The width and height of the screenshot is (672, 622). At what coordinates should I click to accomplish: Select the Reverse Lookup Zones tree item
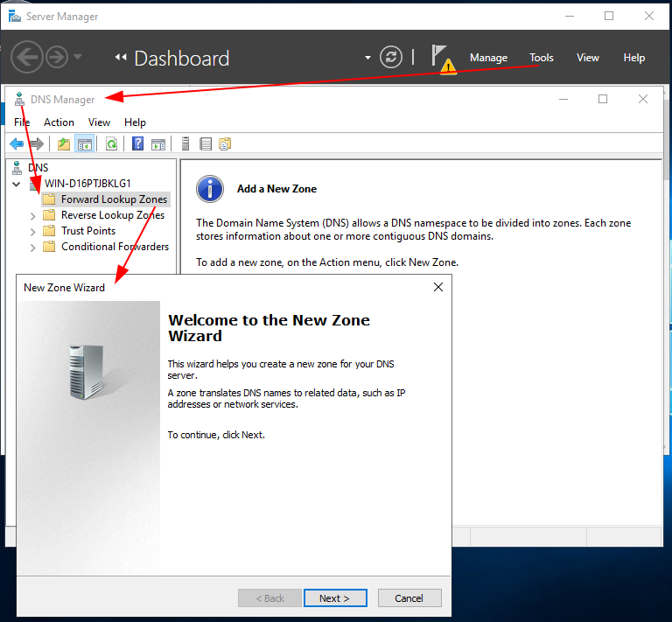[113, 215]
